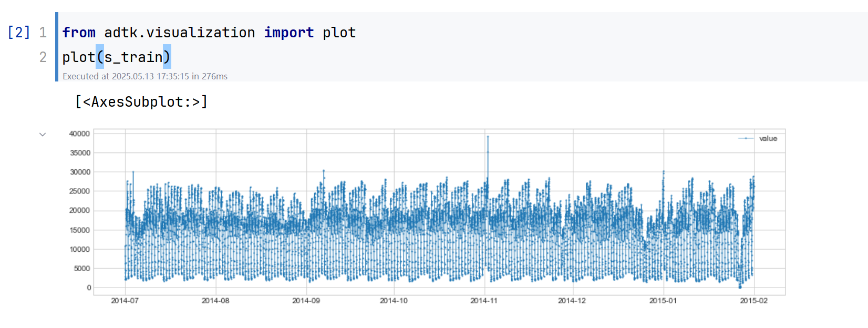Click the 20000 y-axis label
Viewport: 868px width, 328px height.
[80, 210]
